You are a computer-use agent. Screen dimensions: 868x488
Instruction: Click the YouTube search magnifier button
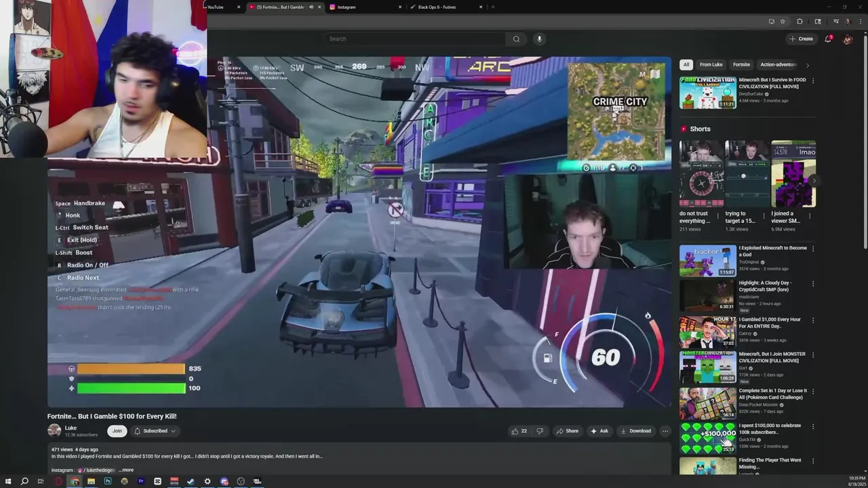click(516, 39)
